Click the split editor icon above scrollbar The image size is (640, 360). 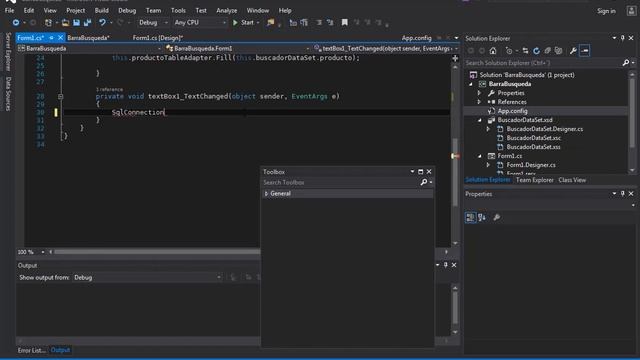pos(455,58)
